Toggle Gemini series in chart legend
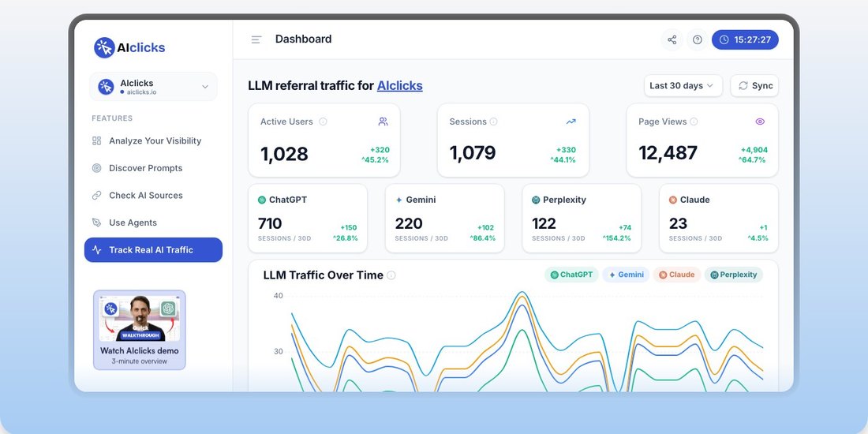This screenshot has height=434, width=868. [x=627, y=275]
